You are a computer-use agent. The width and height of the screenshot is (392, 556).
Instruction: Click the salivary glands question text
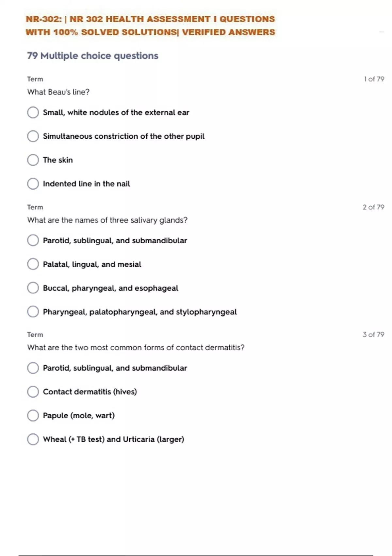107,220
